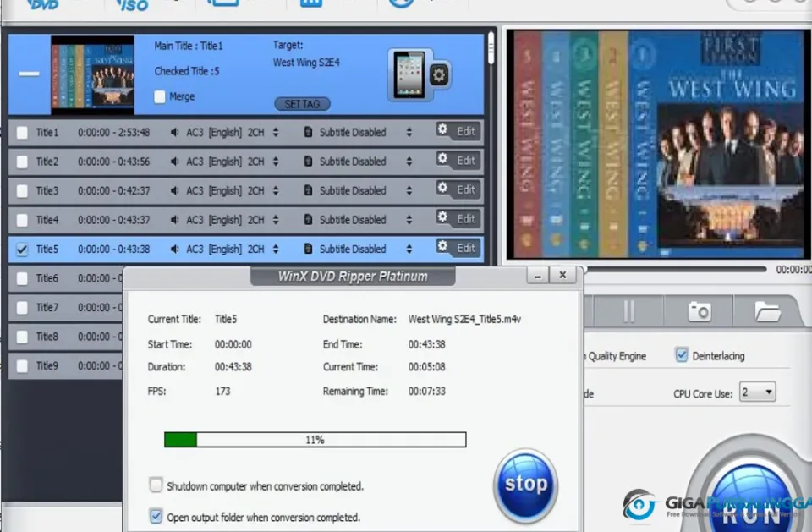Open the ISO Image source button
This screenshot has width=812, height=532.
coord(132,5)
